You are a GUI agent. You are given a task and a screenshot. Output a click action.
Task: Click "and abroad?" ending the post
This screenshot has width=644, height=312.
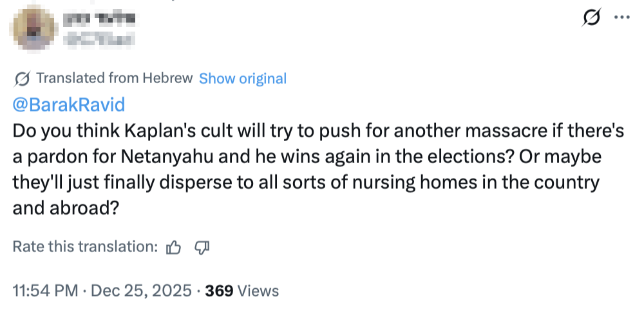point(64,208)
